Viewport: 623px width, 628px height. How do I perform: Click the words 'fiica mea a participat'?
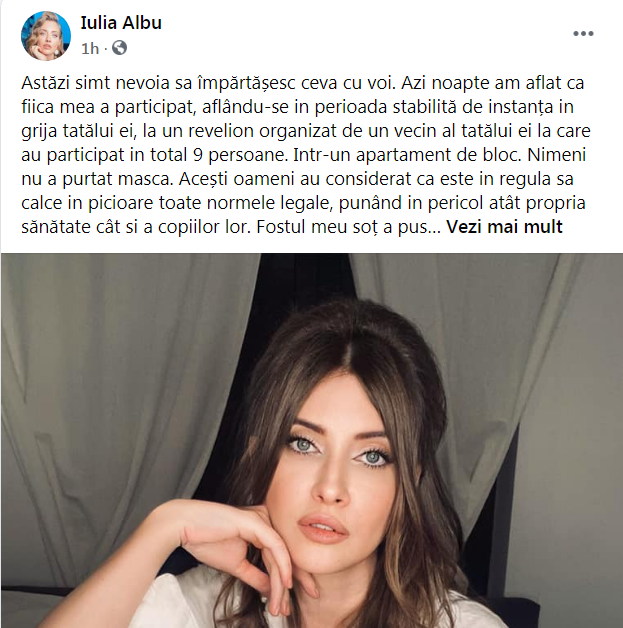click(x=109, y=107)
